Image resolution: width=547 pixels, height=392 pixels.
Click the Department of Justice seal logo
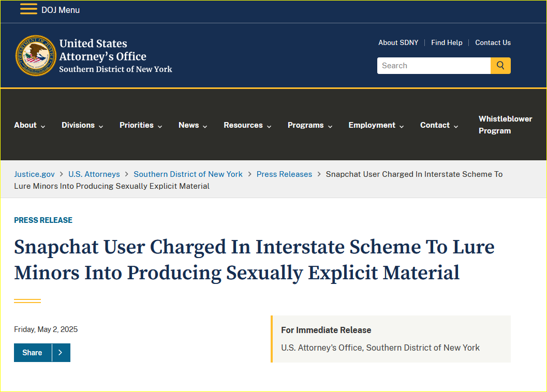[36, 55]
